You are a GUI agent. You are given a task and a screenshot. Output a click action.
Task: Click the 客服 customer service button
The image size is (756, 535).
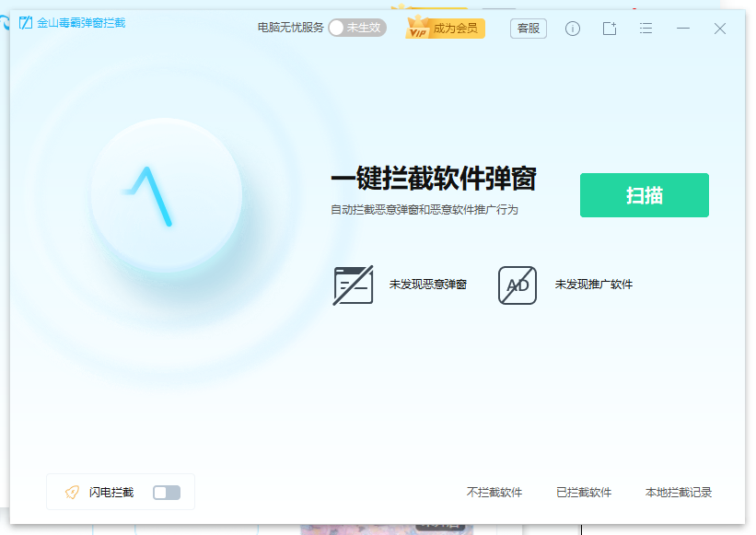(528, 29)
